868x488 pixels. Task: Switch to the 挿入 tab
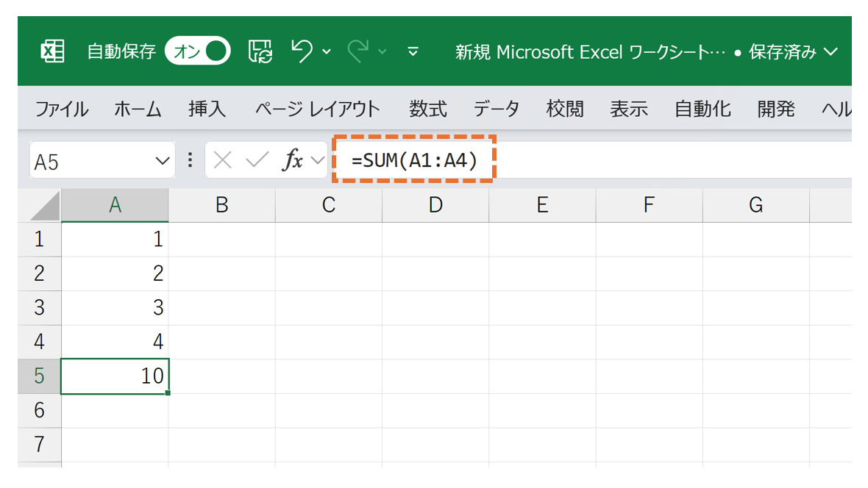tap(207, 109)
